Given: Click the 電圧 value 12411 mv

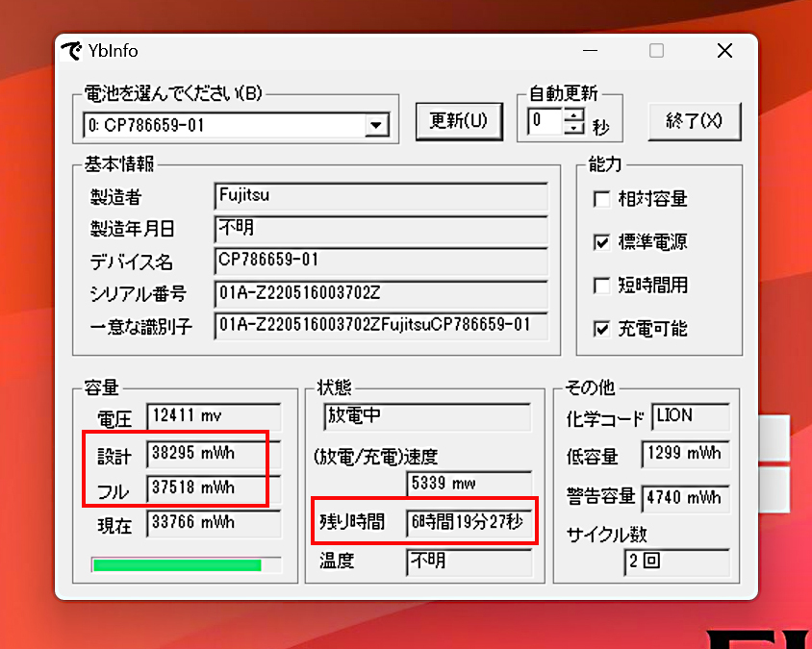Looking at the screenshot, I should click(x=214, y=416).
